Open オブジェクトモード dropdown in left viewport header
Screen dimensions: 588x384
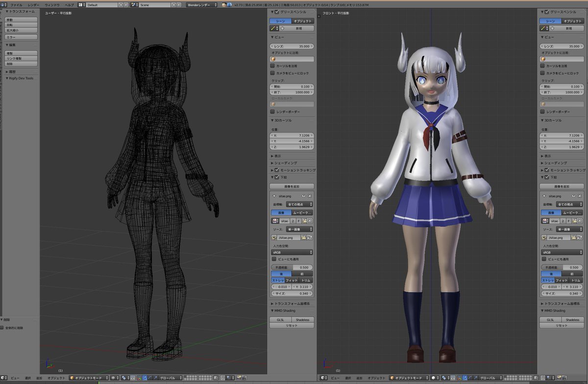89,378
